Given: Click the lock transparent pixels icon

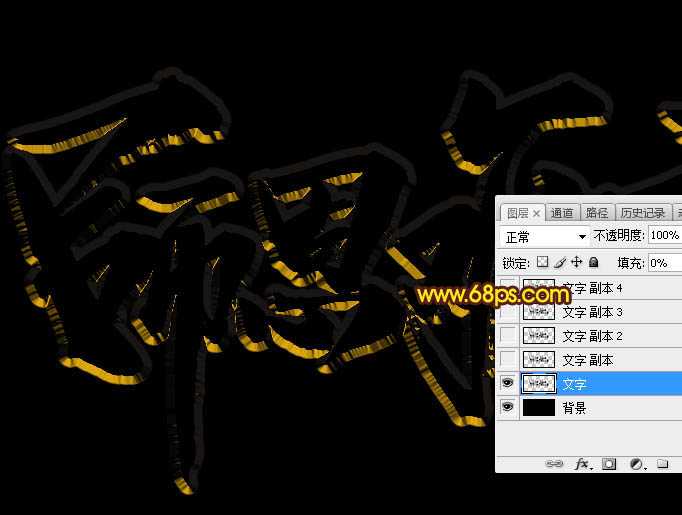Looking at the screenshot, I should [542, 262].
